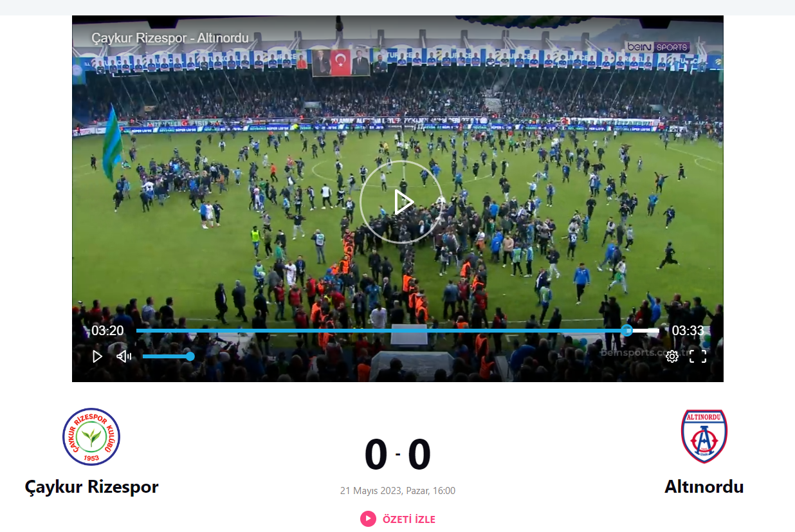Open the Altınordu team name link
Image resolution: width=795 pixels, height=532 pixels.
tap(704, 486)
